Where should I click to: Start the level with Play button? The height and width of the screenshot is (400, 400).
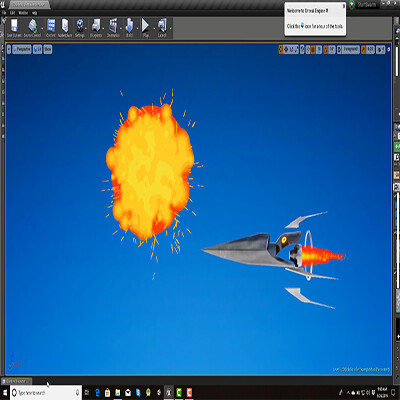point(146,28)
